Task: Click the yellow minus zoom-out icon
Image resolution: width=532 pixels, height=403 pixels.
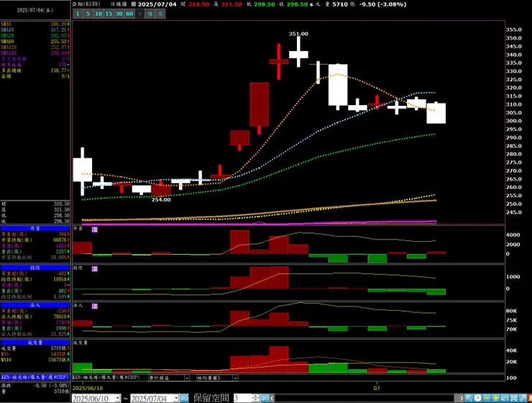Action: [487, 398]
